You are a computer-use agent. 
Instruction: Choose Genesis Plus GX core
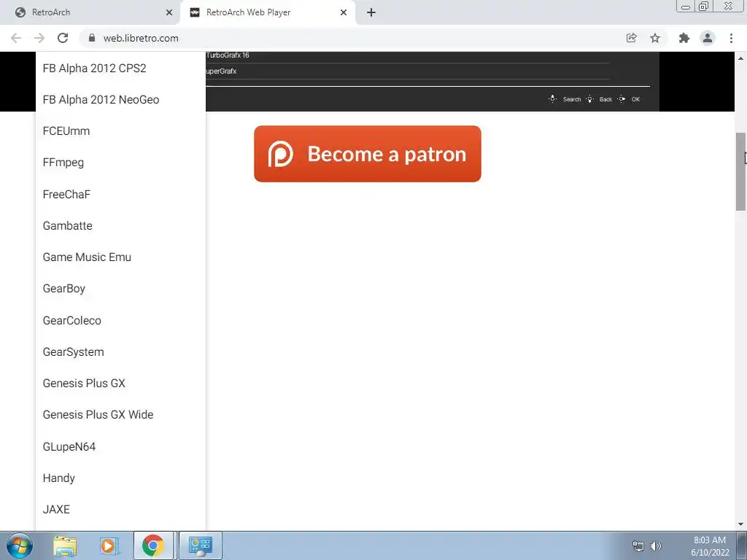pyautogui.click(x=120, y=384)
